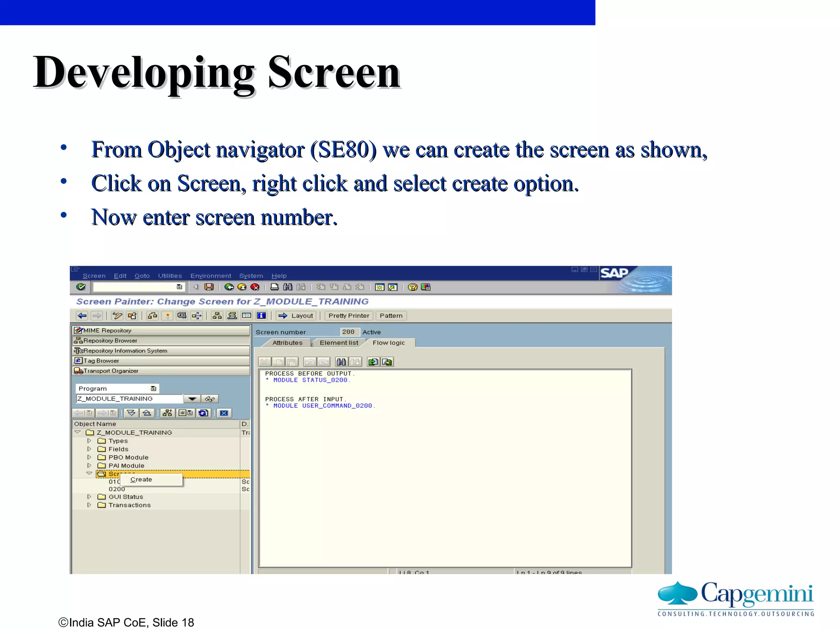
Task: Click the red Cancel icon in toolbar
Action: click(x=255, y=287)
